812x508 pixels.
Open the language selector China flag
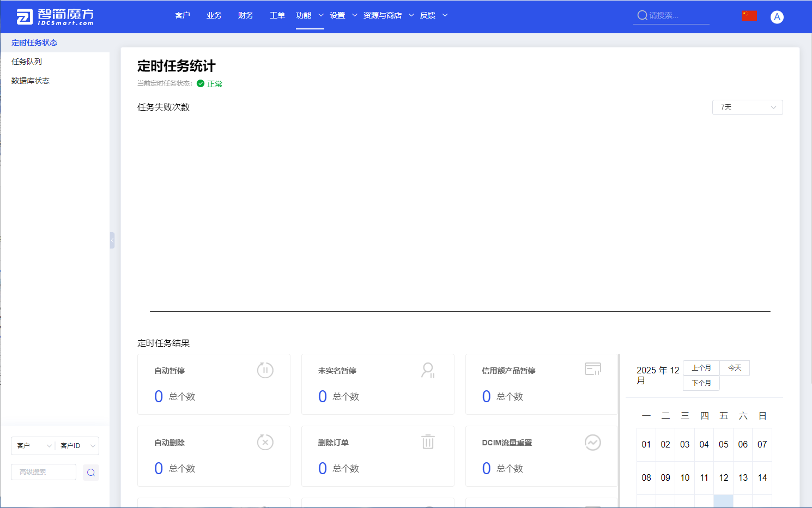(x=749, y=16)
